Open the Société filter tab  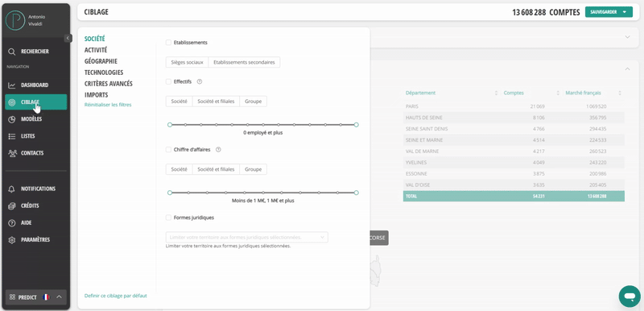94,39
